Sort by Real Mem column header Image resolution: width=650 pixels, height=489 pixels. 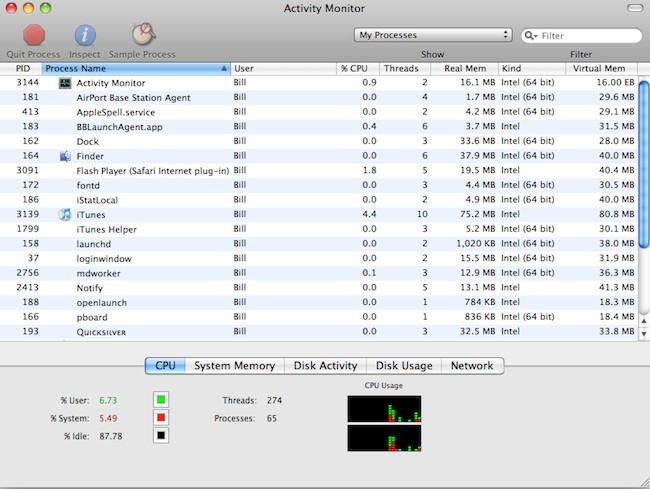pos(465,68)
